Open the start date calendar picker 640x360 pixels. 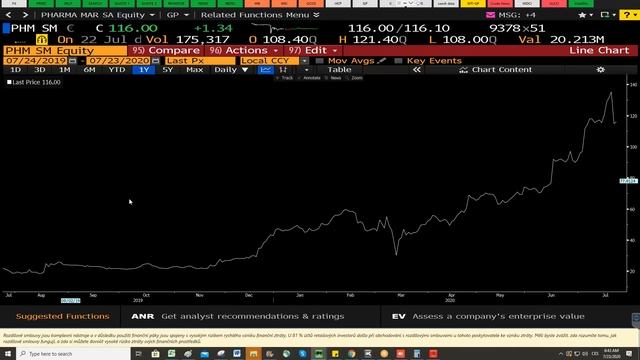click(73, 61)
